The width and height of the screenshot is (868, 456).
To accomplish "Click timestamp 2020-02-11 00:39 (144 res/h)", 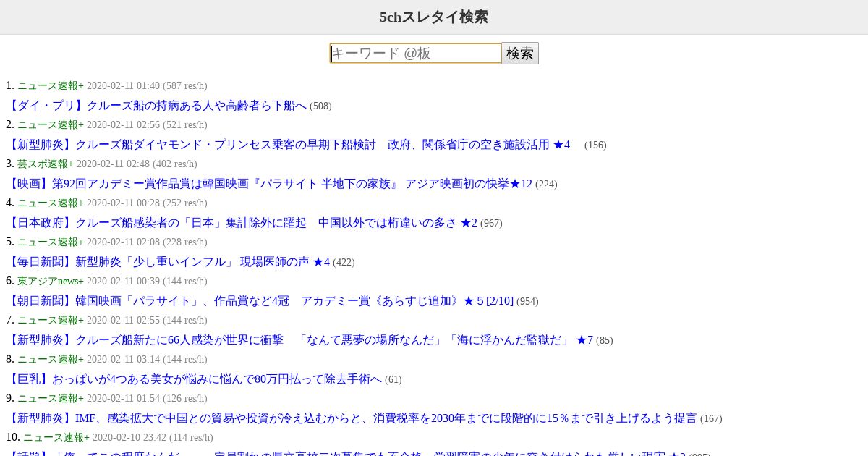I will pyautogui.click(x=147, y=282).
